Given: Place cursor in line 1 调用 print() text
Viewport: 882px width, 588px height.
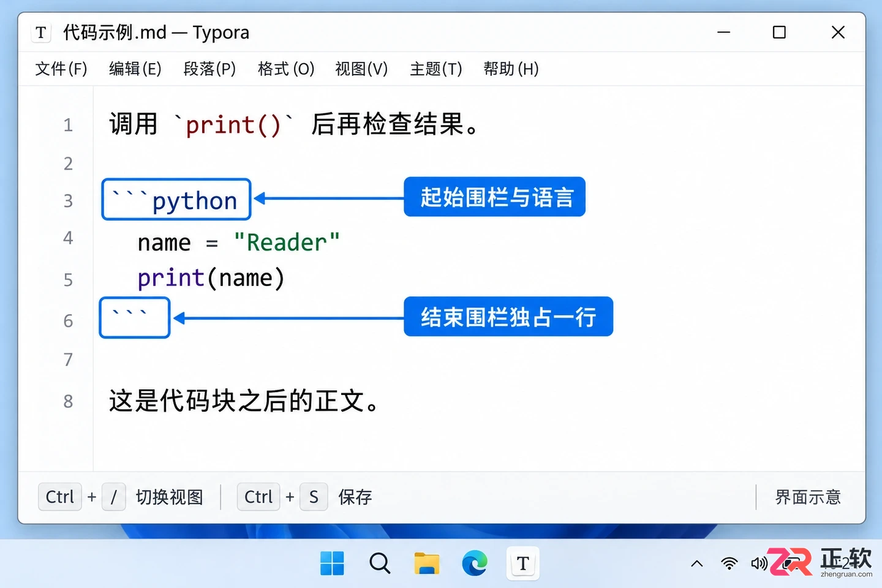Looking at the screenshot, I should point(293,124).
